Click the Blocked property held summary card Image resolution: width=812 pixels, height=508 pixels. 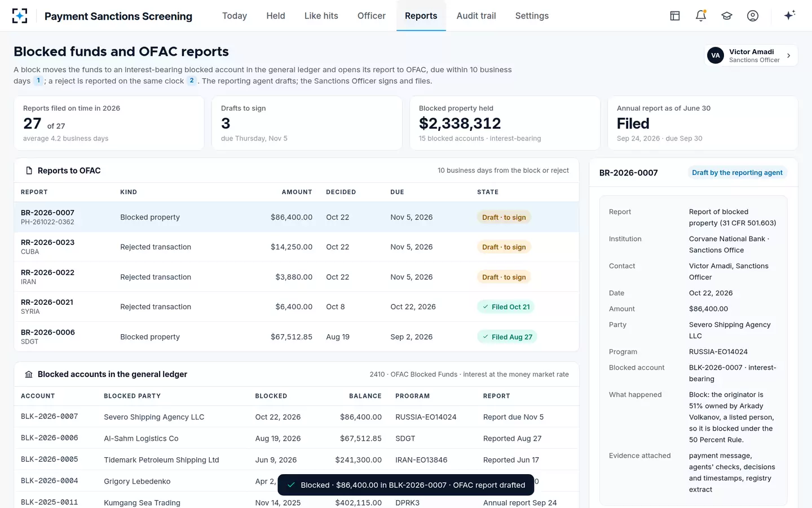(505, 123)
